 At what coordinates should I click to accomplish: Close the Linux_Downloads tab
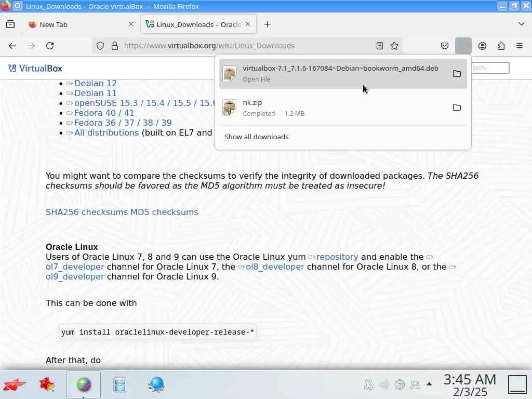tap(248, 24)
